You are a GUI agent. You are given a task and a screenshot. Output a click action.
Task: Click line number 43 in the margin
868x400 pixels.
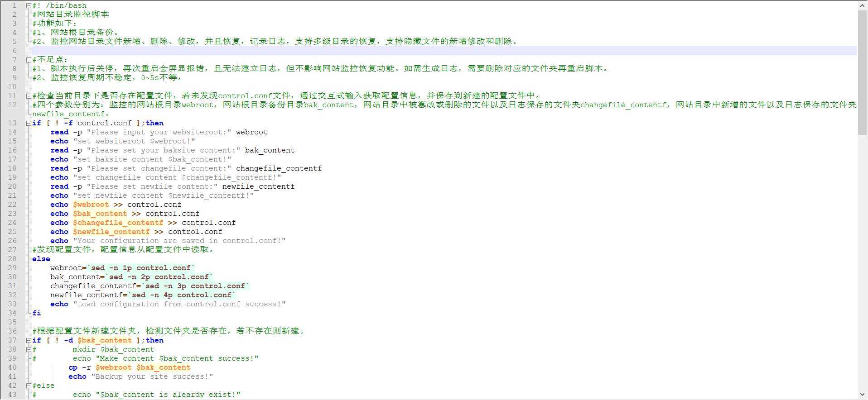12,395
